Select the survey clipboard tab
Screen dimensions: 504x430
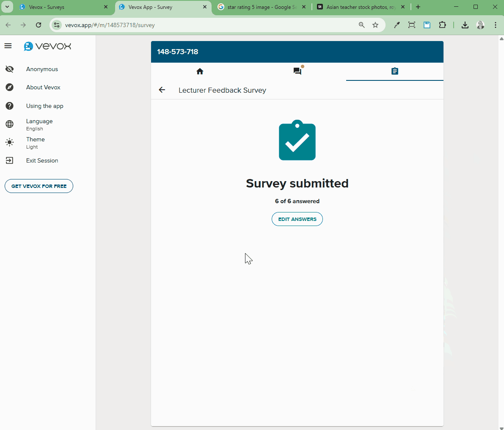pyautogui.click(x=394, y=72)
